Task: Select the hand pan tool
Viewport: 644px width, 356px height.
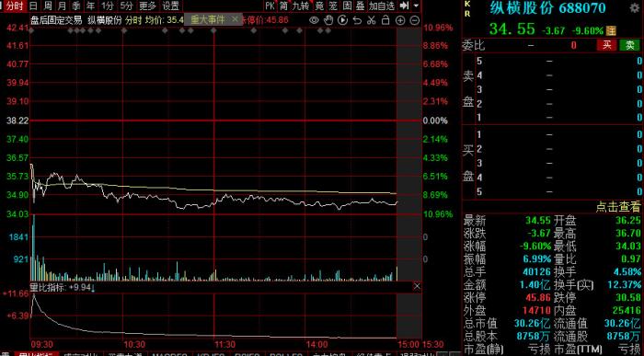Action: (328, 19)
